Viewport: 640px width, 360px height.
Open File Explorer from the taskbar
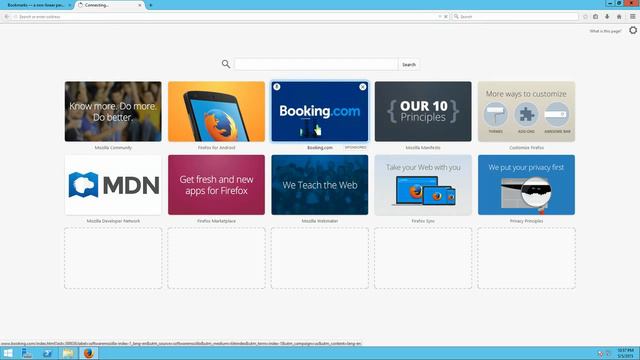tap(68, 353)
